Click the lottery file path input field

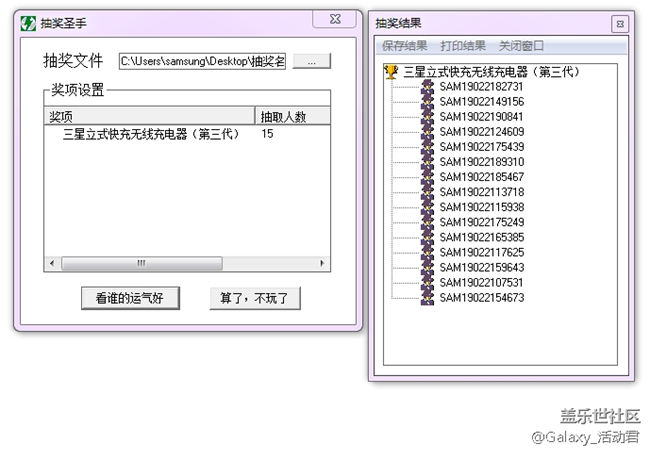(x=203, y=62)
